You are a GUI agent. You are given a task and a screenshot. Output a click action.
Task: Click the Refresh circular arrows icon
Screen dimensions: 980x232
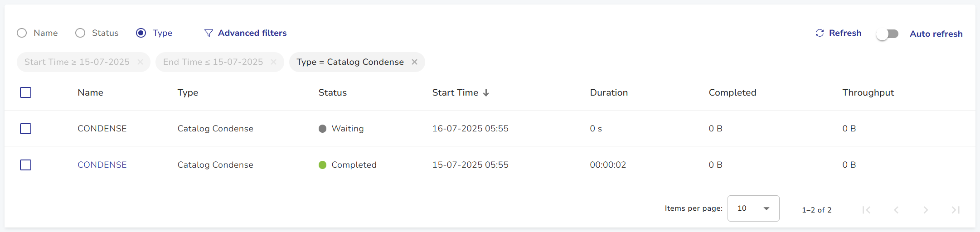tap(820, 33)
